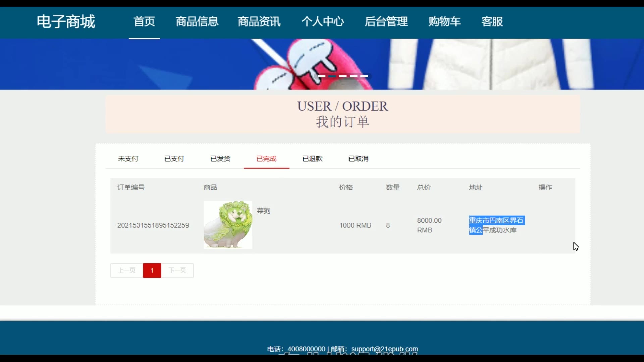Click the 商品 column header
The width and height of the screenshot is (644, 362).
pyautogui.click(x=210, y=188)
